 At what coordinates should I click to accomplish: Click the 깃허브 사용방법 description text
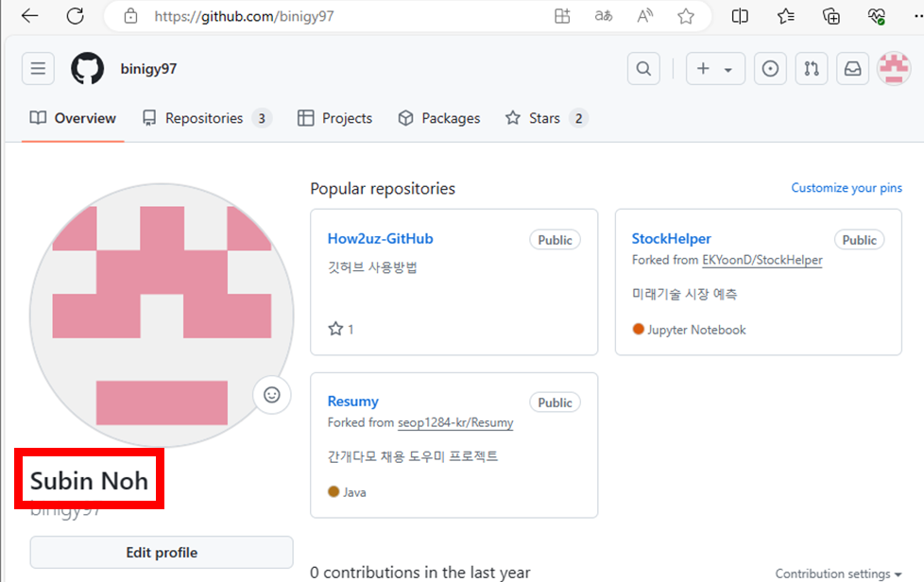pos(372,267)
